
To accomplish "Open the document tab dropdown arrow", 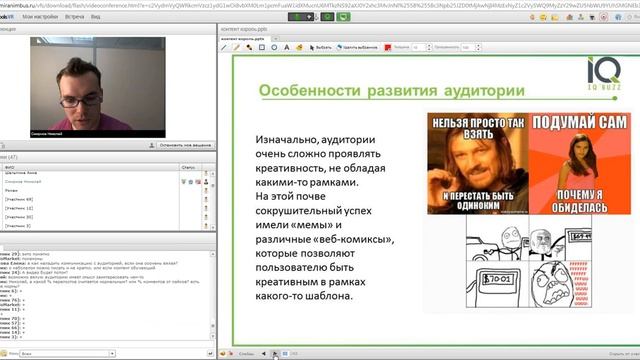I will pyautogui.click(x=276, y=39).
